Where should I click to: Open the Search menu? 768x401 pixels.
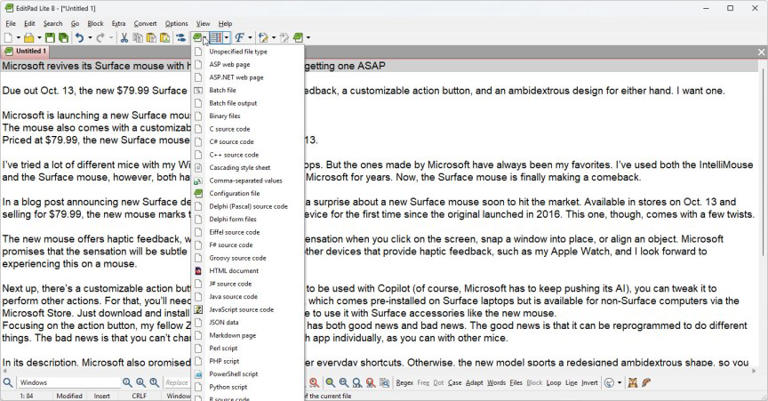click(x=53, y=24)
